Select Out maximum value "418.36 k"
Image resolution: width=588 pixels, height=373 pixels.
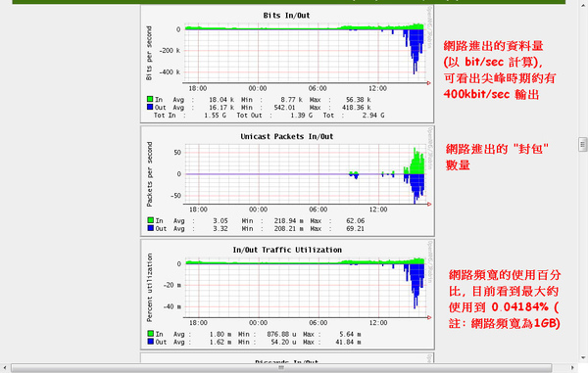357,108
